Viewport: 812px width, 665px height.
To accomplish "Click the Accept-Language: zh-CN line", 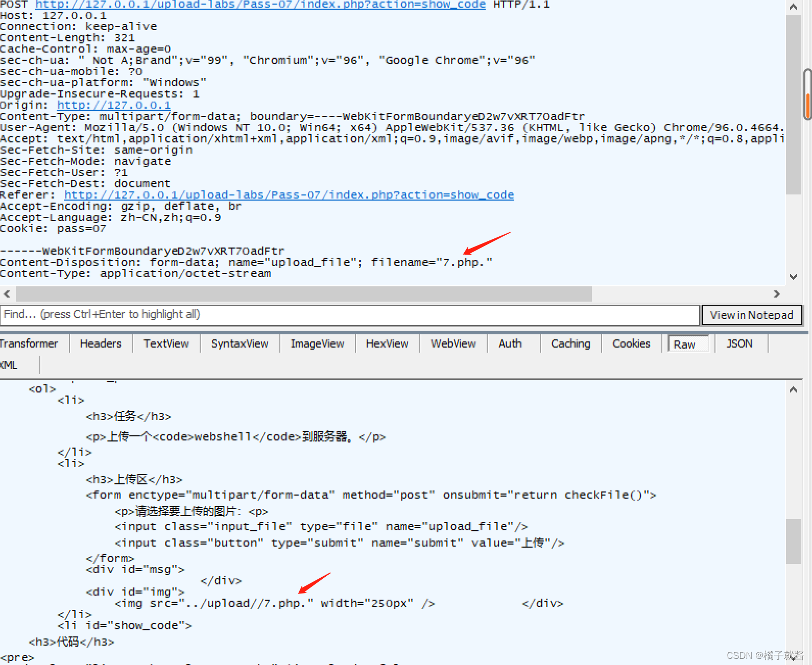I will (x=111, y=217).
